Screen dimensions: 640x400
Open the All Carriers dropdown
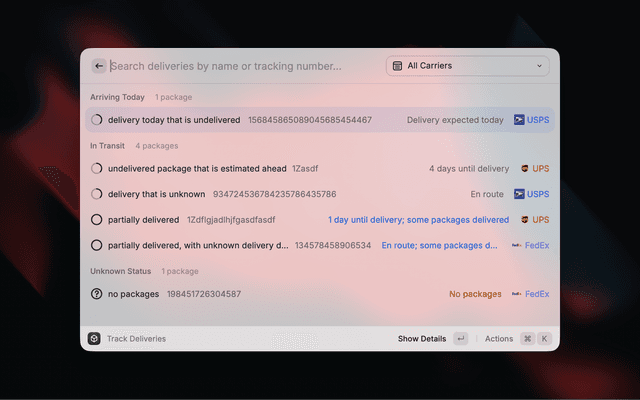468,66
